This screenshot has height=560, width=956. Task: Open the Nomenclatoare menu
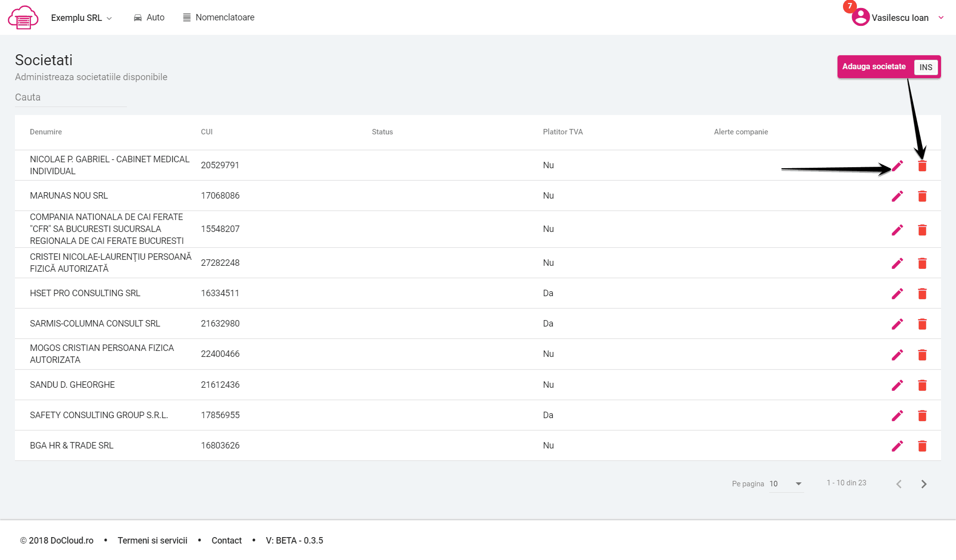(219, 17)
